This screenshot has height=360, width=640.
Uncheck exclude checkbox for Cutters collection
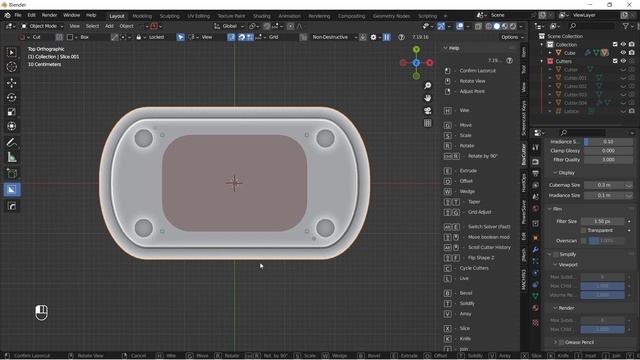[615, 61]
